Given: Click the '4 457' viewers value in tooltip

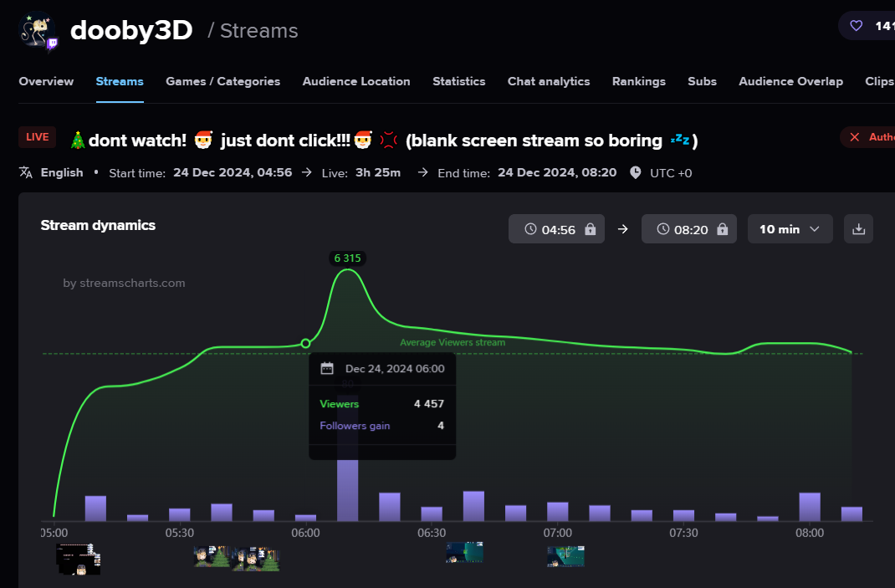Looking at the screenshot, I should 429,404.
